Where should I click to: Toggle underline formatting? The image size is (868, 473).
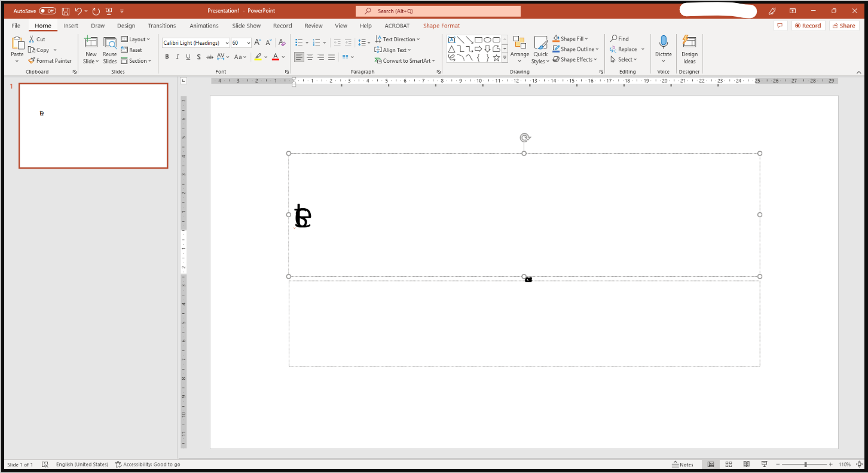(x=188, y=57)
